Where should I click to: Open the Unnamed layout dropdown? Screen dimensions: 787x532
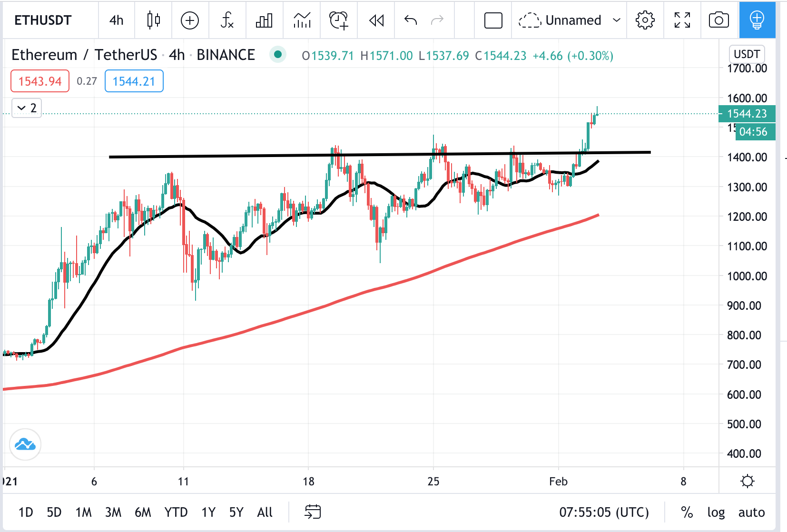point(617,20)
